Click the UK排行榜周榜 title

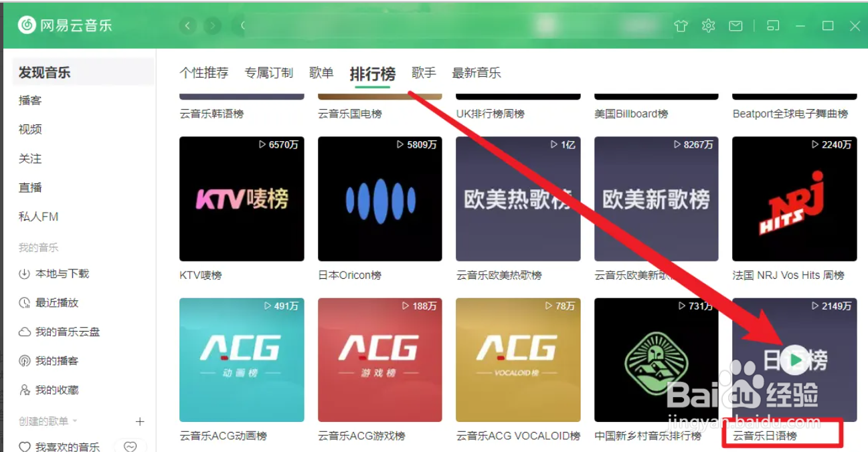491,114
